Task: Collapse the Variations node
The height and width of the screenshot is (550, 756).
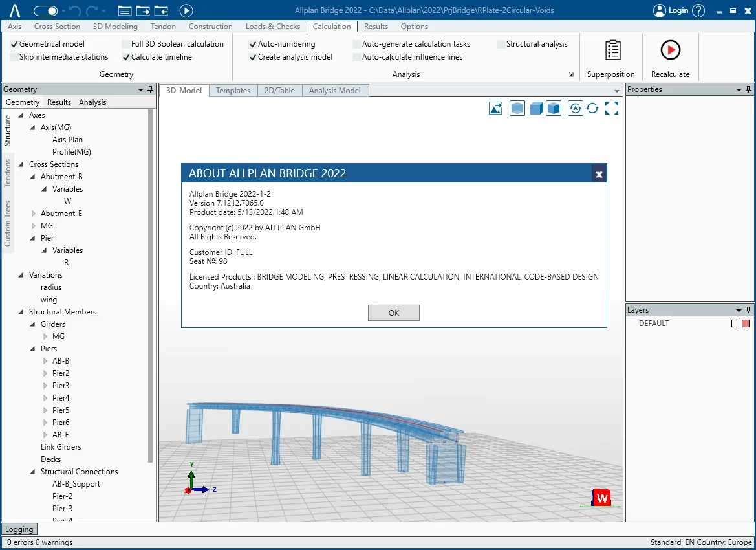Action: (x=21, y=275)
